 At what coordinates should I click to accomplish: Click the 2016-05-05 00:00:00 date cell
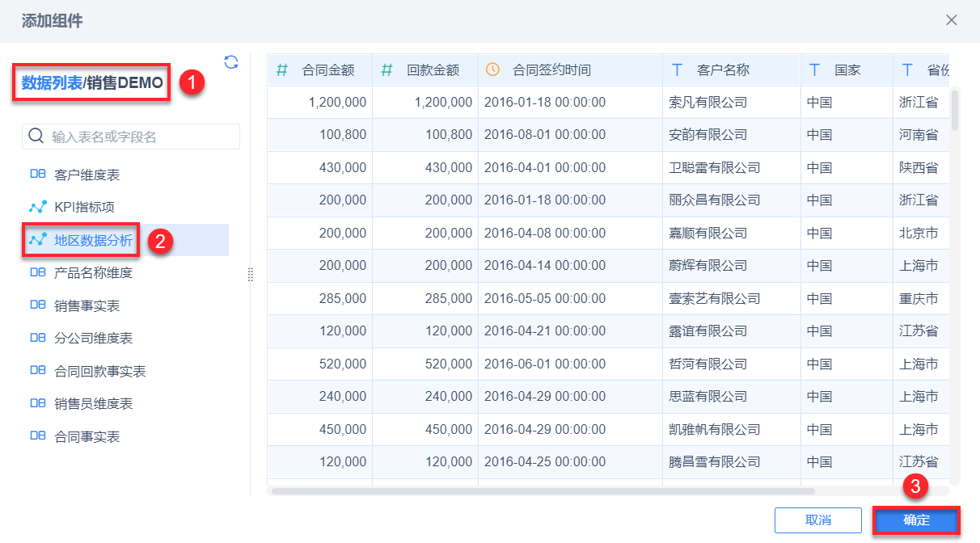coord(570,299)
